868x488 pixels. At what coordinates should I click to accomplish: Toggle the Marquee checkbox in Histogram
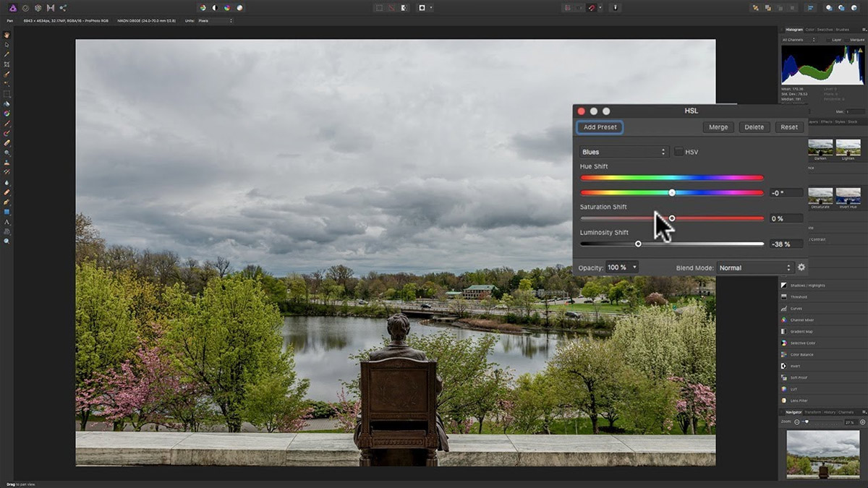click(x=847, y=40)
